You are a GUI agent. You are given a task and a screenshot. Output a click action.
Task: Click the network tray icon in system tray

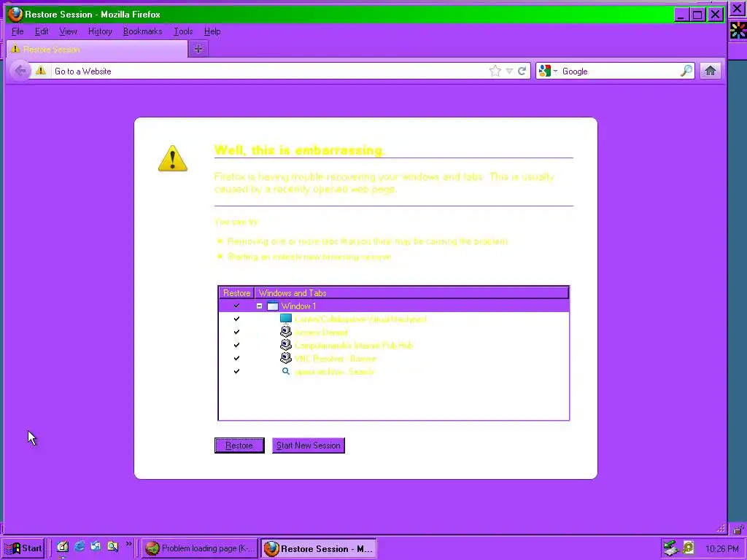(x=671, y=548)
